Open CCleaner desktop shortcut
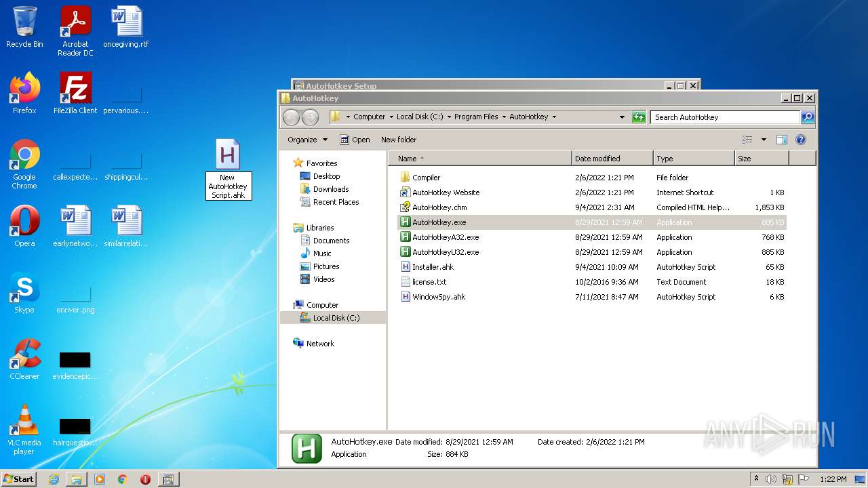This screenshot has width=868, height=488. 24,359
